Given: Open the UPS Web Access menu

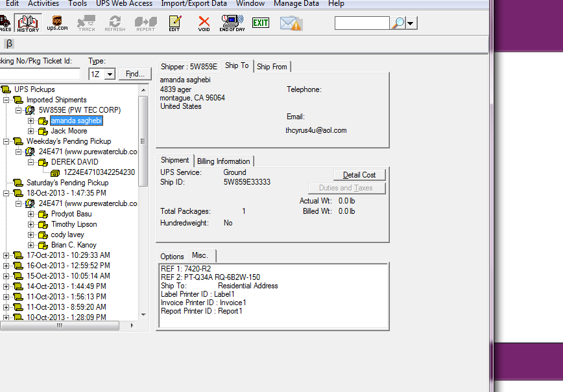Looking at the screenshot, I should click(125, 4).
